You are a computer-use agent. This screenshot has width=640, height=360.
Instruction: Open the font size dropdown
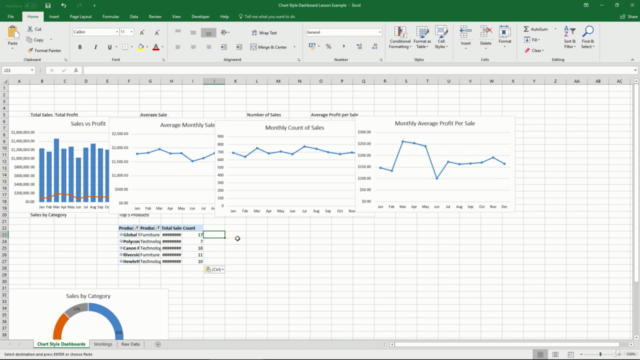click(131, 32)
